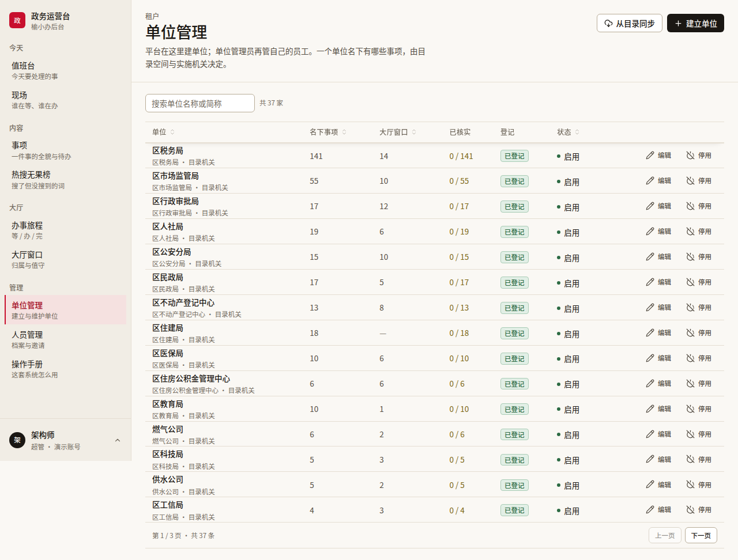Image resolution: width=738 pixels, height=560 pixels.
Task: Click the disable icon for 区市场监管局
Action: [x=690, y=181]
